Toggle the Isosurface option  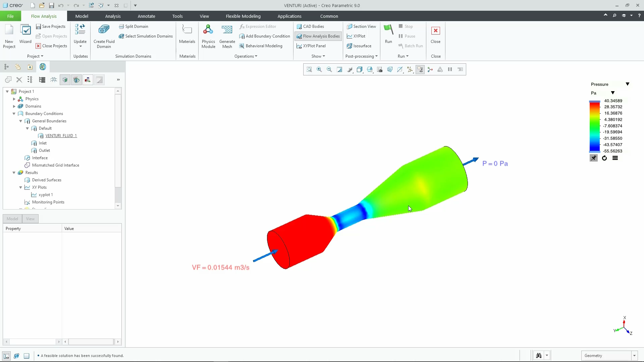[359, 46]
